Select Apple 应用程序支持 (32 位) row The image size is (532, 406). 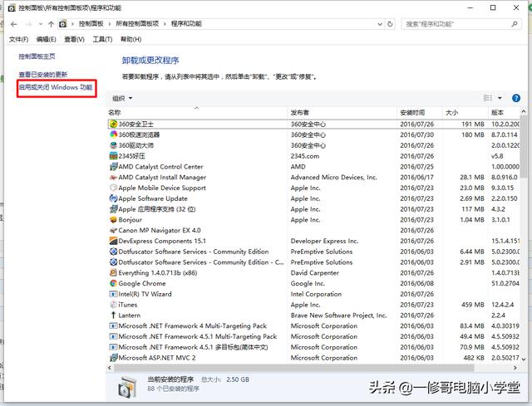pyautogui.click(x=314, y=209)
